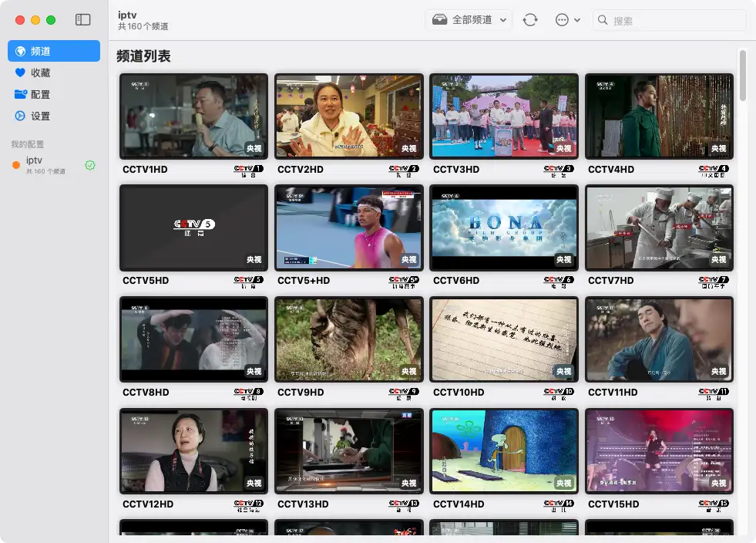Click the CCTV4 logo icon

tap(714, 171)
